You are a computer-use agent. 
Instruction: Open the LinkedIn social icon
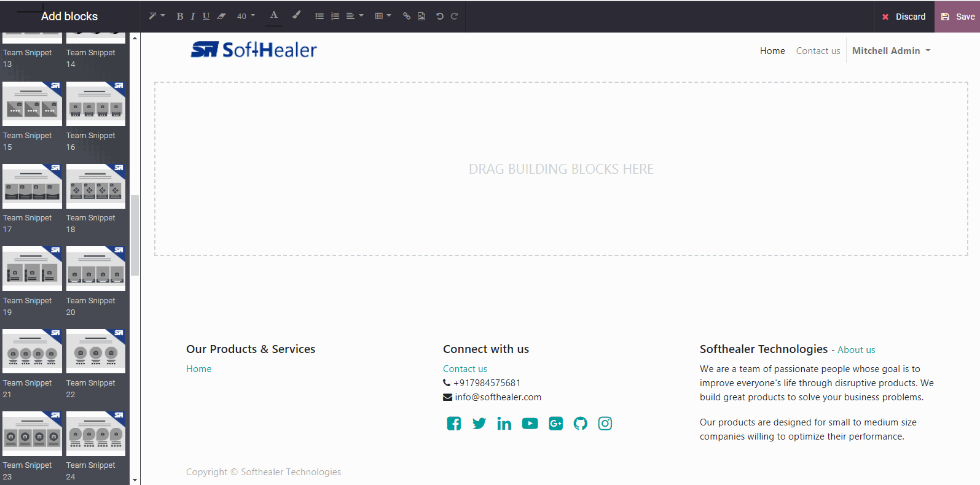[504, 424]
